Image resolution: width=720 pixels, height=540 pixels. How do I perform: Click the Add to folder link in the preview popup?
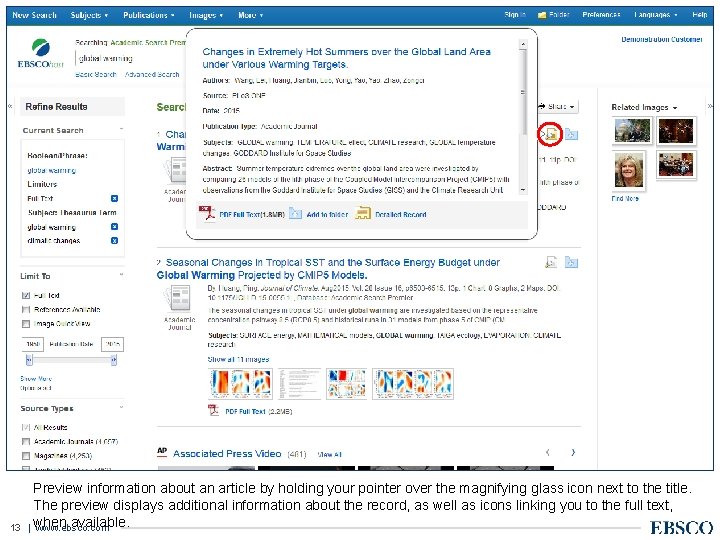tap(327, 214)
